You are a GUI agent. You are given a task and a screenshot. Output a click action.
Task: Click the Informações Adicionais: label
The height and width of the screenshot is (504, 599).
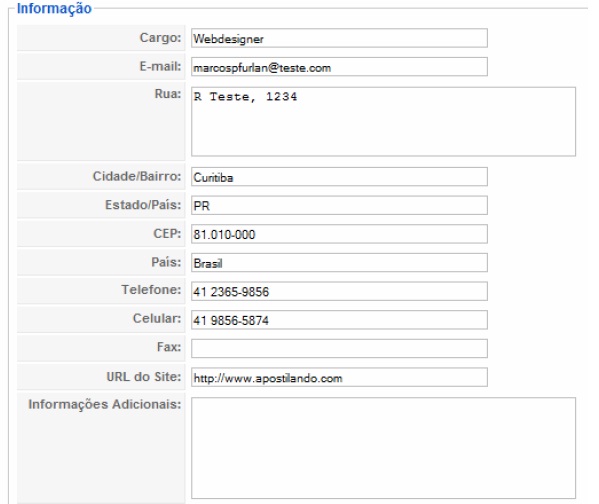(x=105, y=404)
